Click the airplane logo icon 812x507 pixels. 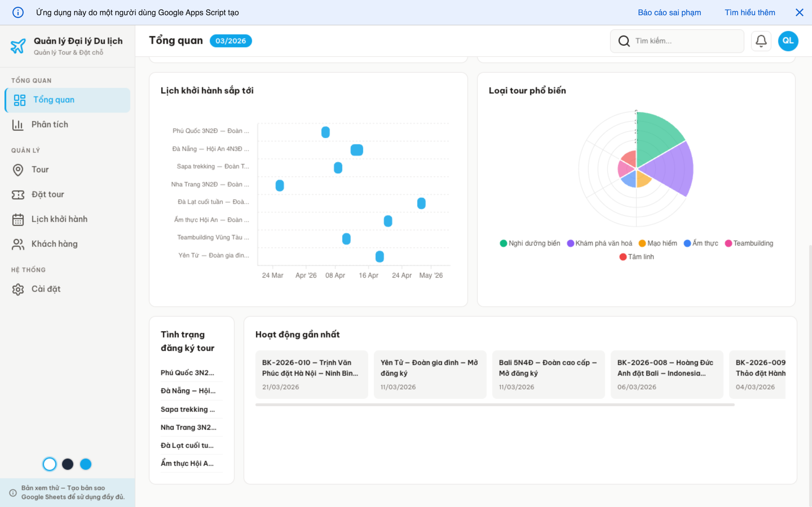[x=18, y=46]
